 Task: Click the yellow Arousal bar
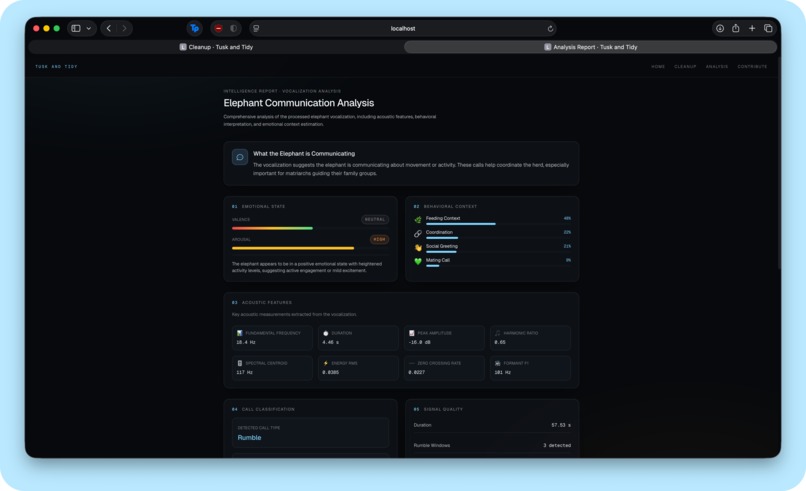292,248
